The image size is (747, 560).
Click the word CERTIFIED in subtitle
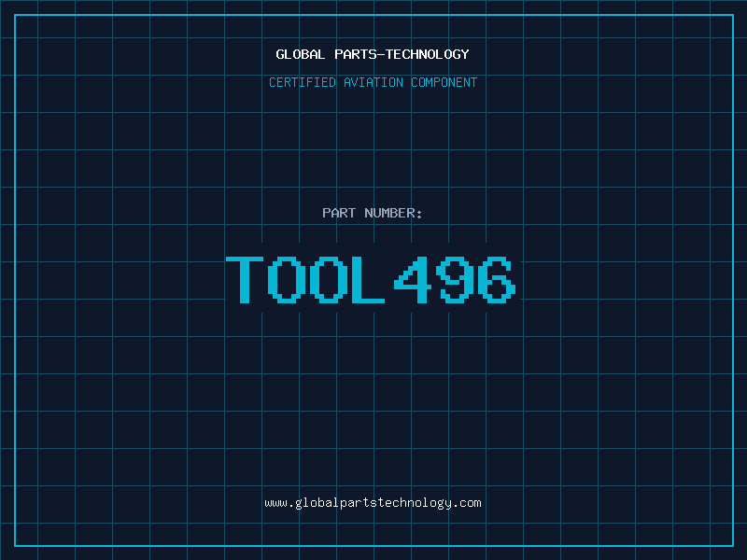coord(302,82)
